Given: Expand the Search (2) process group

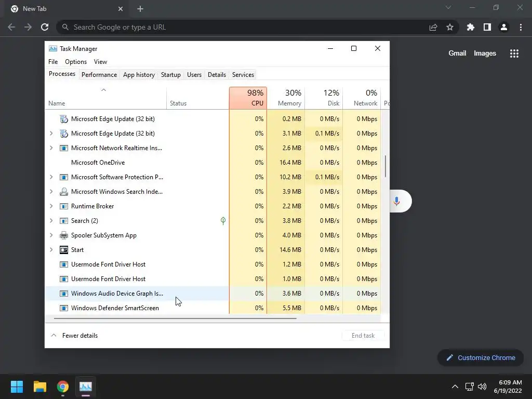Looking at the screenshot, I should (x=51, y=221).
